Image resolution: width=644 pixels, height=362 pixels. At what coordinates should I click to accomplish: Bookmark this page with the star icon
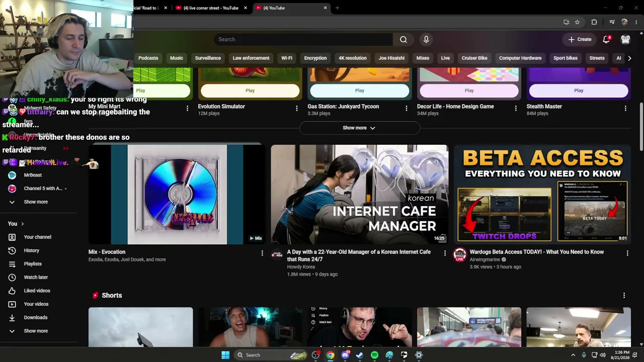577,22
